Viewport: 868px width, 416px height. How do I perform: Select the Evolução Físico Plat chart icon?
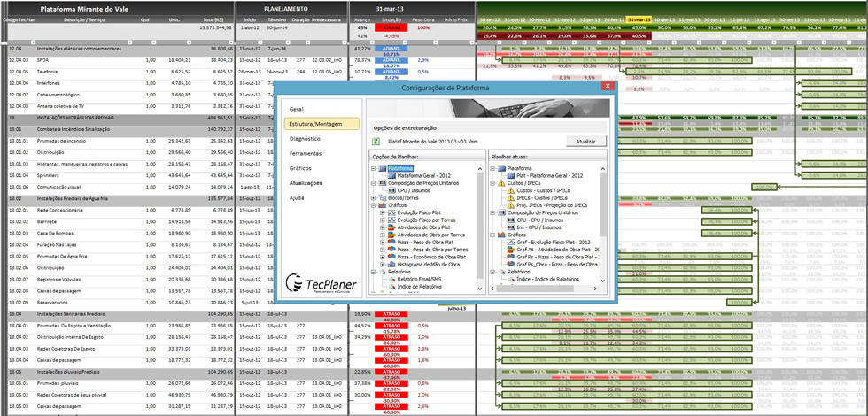click(x=392, y=213)
